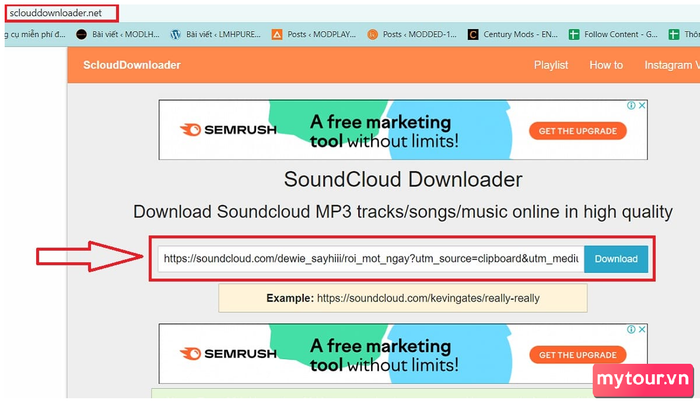Click the orange round icon of the MODDED-1 bookmark
This screenshot has width=700, height=405.
click(x=372, y=34)
